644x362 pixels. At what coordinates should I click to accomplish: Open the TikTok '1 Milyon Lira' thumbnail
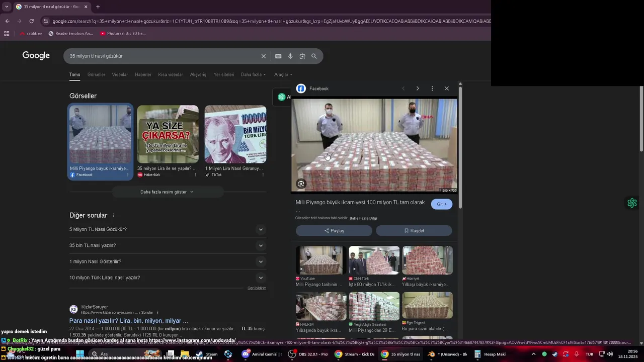pyautogui.click(x=235, y=134)
